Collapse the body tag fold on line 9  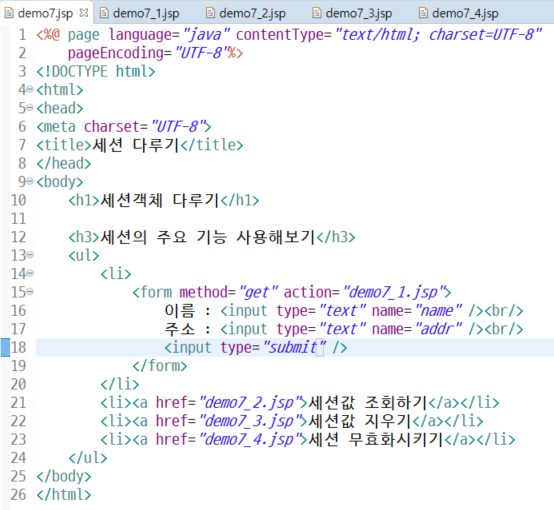[30, 181]
